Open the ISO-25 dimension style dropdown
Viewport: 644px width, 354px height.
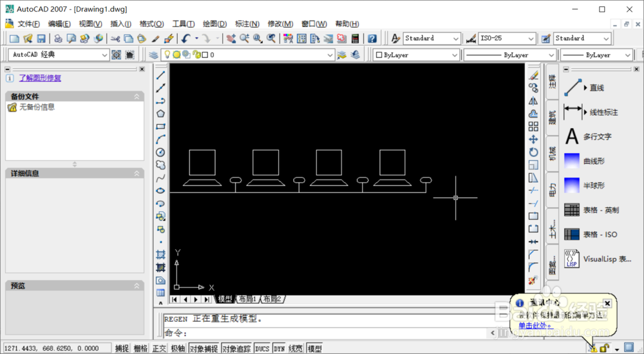click(507, 38)
